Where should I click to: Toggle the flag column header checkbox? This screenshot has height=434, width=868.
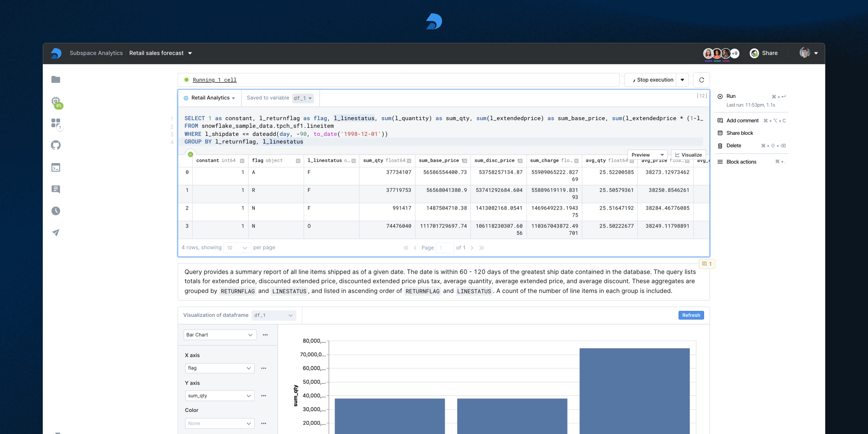pos(298,161)
